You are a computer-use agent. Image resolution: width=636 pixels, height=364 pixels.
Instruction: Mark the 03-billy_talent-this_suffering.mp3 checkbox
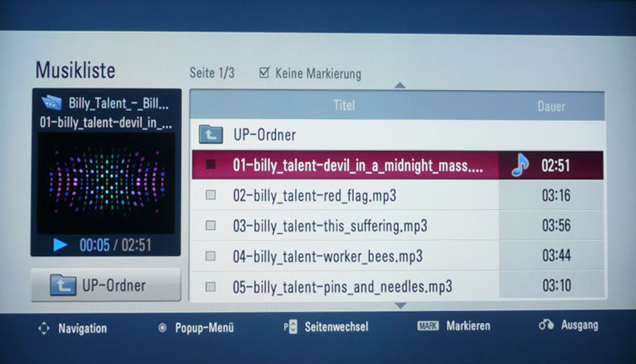pyautogui.click(x=211, y=225)
